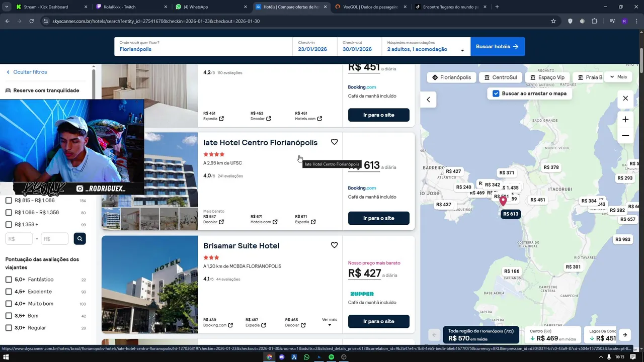Viewport: 644px width, 362px height.
Task: Check the 4,5+ Excelente rating filter
Action: click(9, 292)
